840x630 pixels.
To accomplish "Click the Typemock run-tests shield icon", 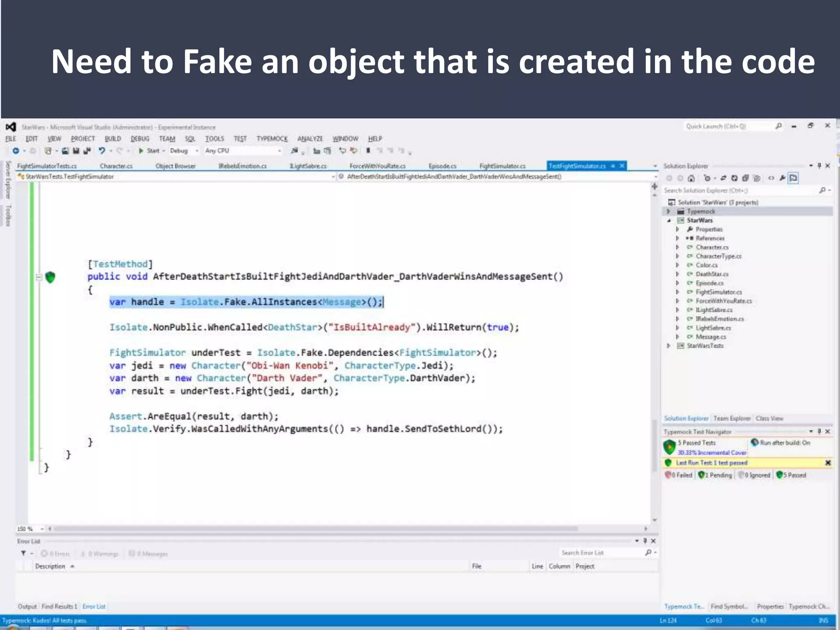I will 670,447.
